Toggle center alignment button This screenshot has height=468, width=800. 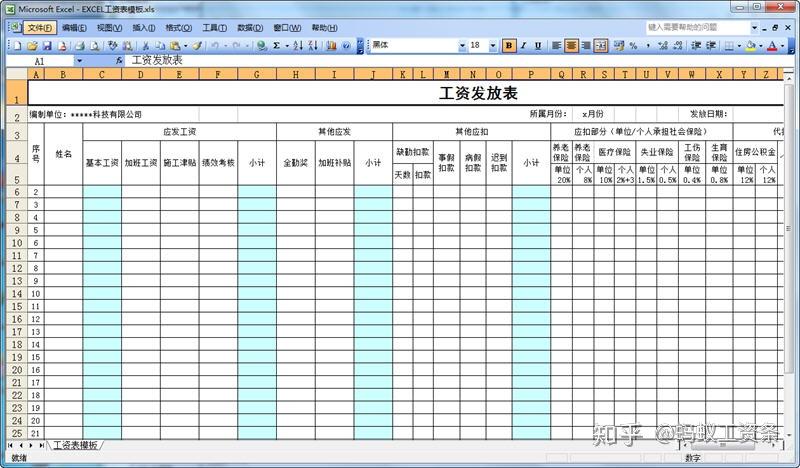tap(571, 46)
